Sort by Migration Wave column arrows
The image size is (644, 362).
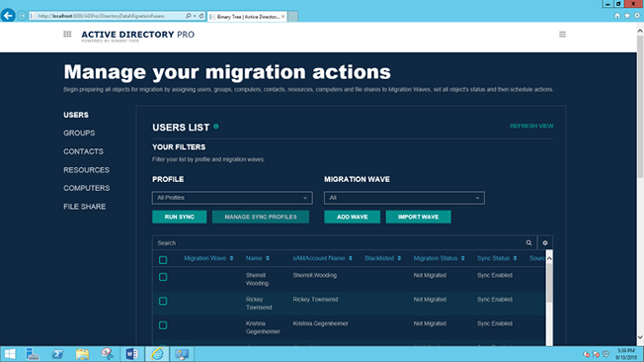pos(232,258)
